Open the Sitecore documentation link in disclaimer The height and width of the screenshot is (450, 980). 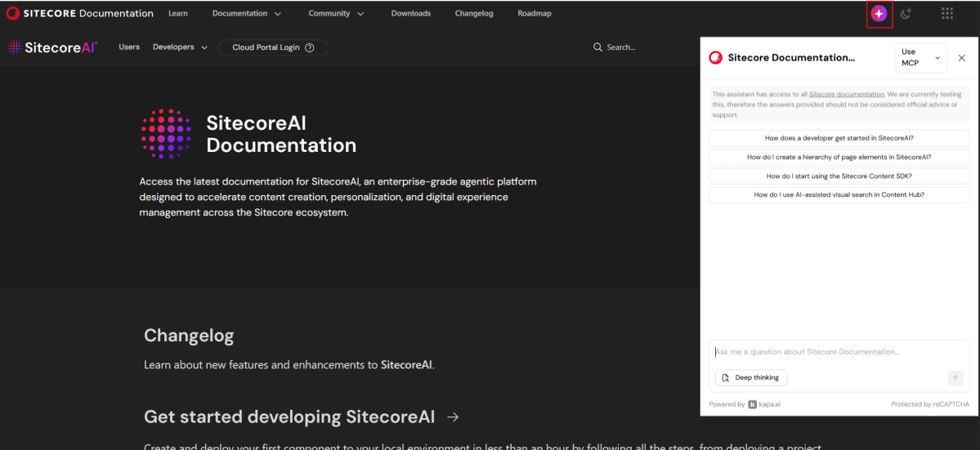pyautogui.click(x=846, y=94)
